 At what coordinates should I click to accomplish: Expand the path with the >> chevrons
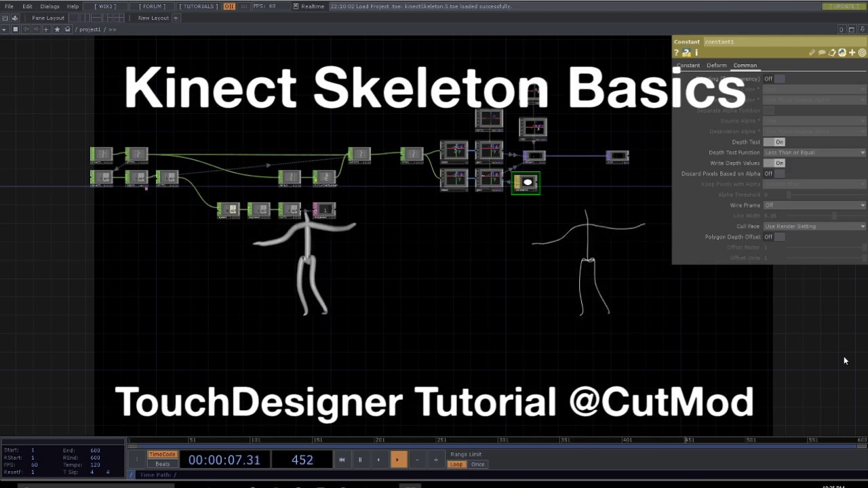[113, 29]
